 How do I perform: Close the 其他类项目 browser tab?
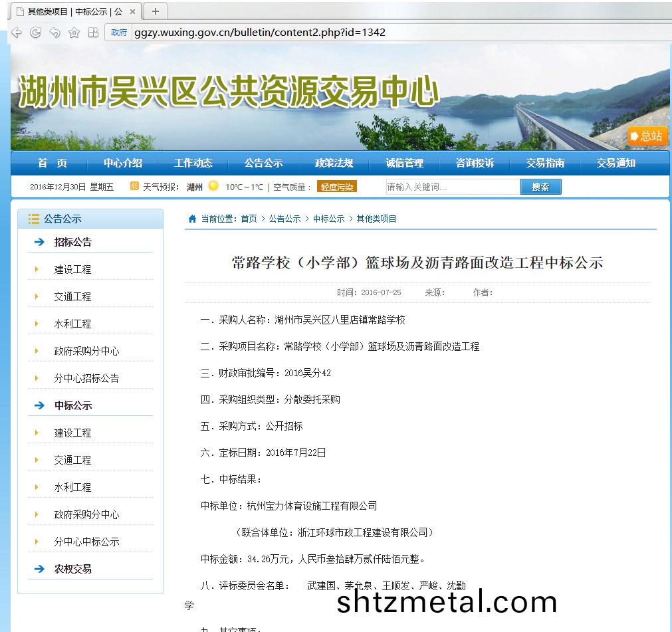pos(133,12)
